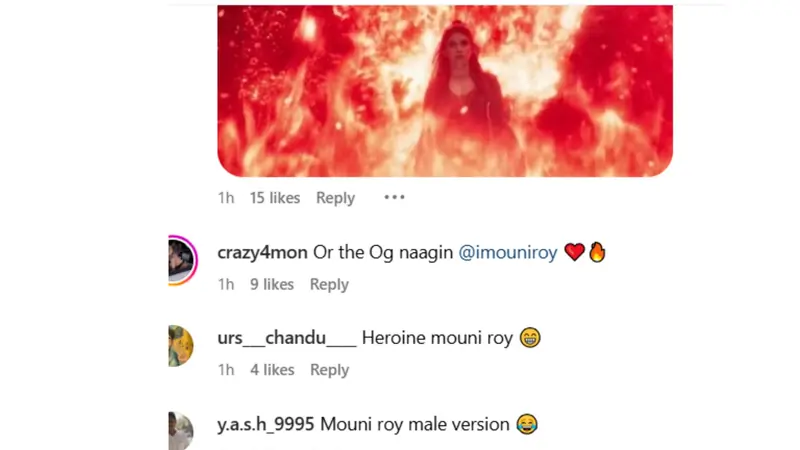Click the 1h timestamp under crazy4mon's comment
The height and width of the screenshot is (450, 800).
226,284
